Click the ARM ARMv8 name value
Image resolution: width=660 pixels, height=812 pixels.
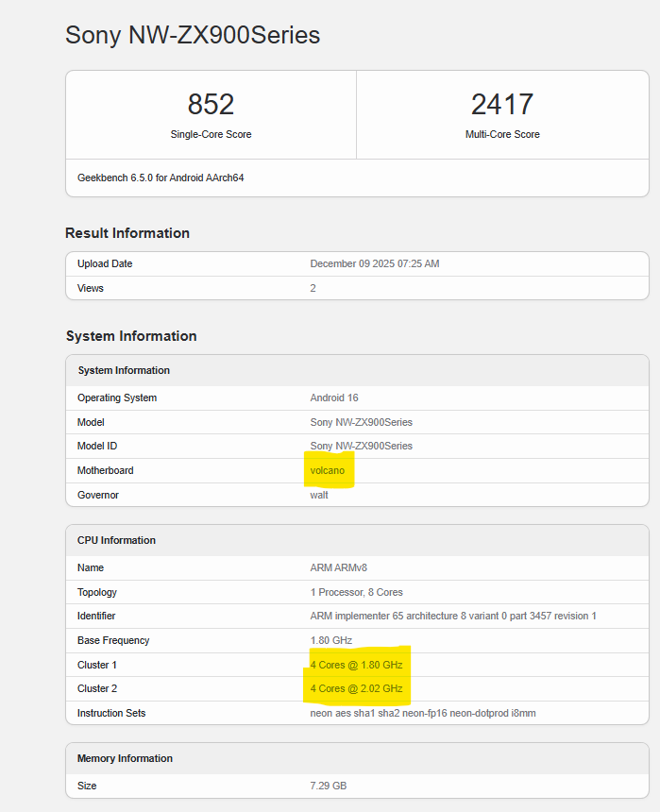coord(339,567)
